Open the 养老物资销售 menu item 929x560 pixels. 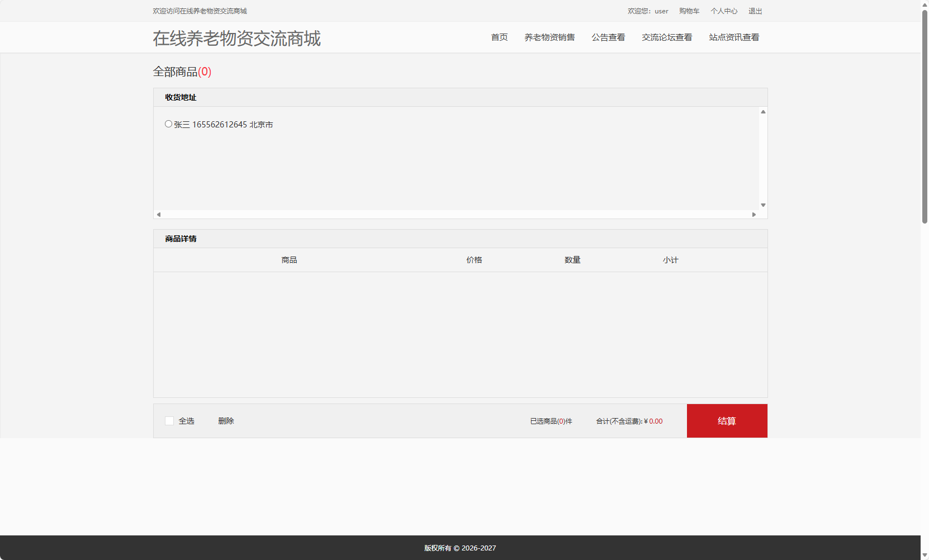tap(549, 37)
